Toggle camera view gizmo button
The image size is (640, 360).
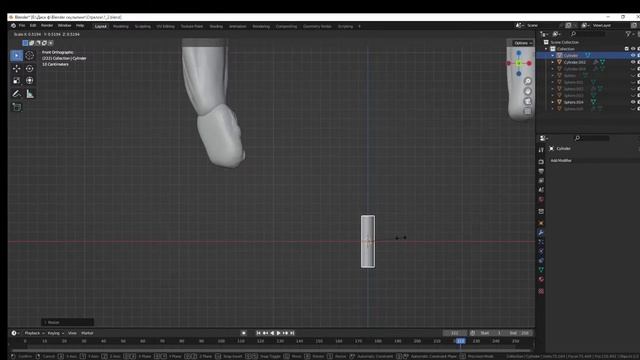(x=527, y=101)
